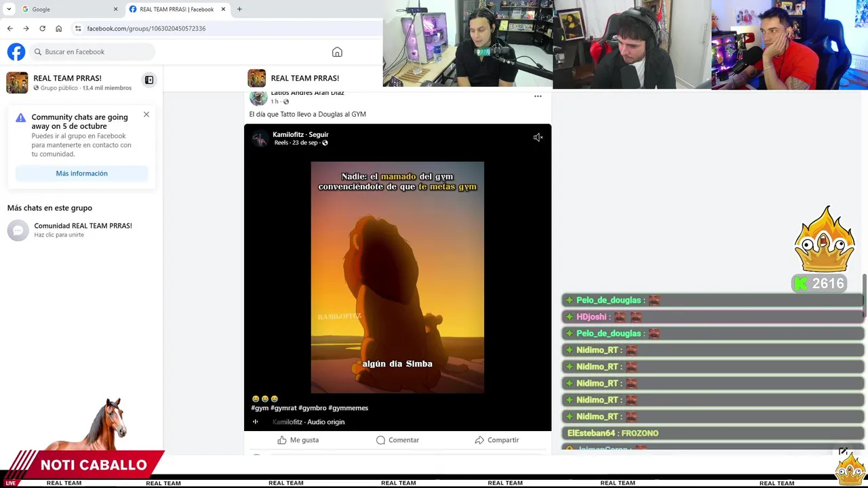Unmute the reel video sound
Viewport: 868px width, 488px height.
[x=538, y=138]
